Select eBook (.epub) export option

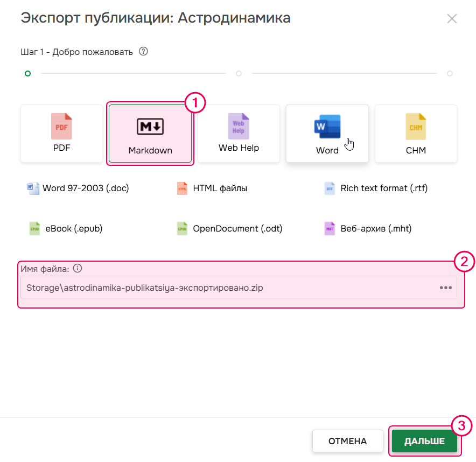[x=66, y=228]
